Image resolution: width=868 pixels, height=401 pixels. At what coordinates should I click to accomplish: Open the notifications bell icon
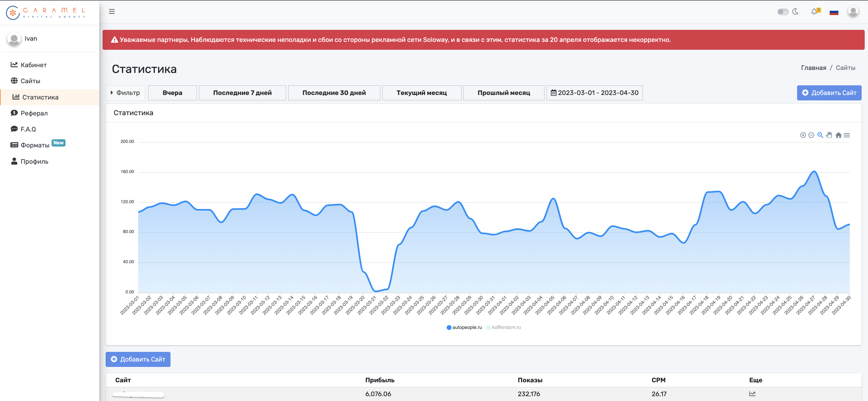(814, 12)
